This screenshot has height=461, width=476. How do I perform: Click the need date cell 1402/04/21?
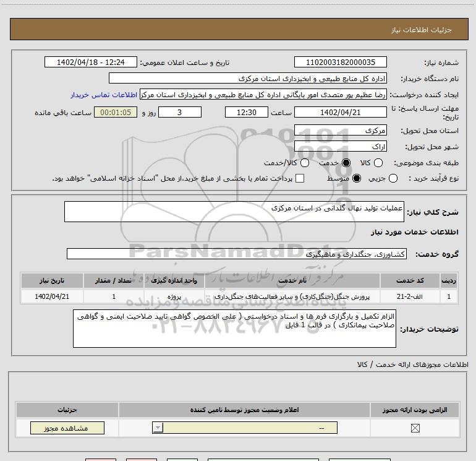click(52, 296)
